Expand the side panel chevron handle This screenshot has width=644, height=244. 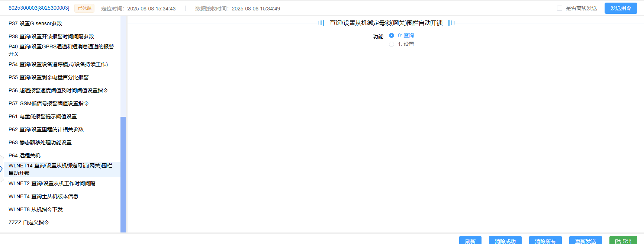(1, 169)
